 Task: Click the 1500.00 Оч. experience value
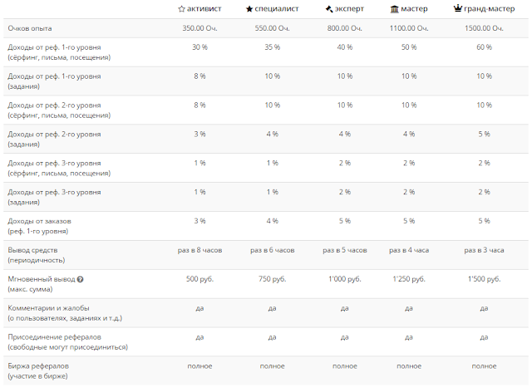click(x=484, y=28)
